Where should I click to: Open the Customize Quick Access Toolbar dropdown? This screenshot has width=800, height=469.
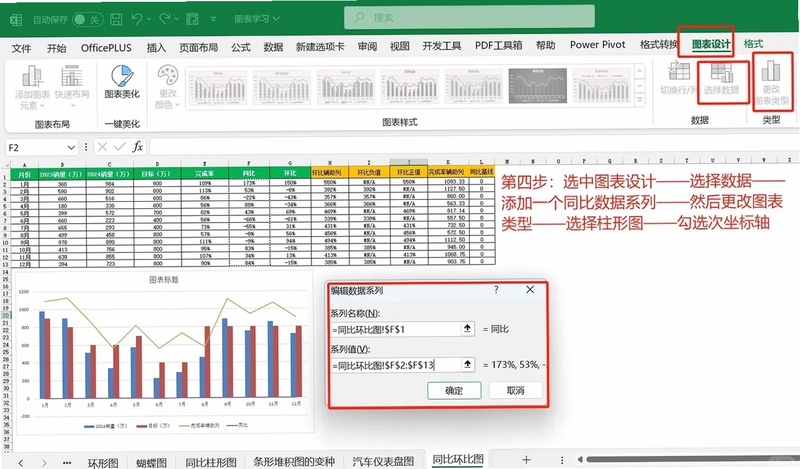click(x=213, y=19)
